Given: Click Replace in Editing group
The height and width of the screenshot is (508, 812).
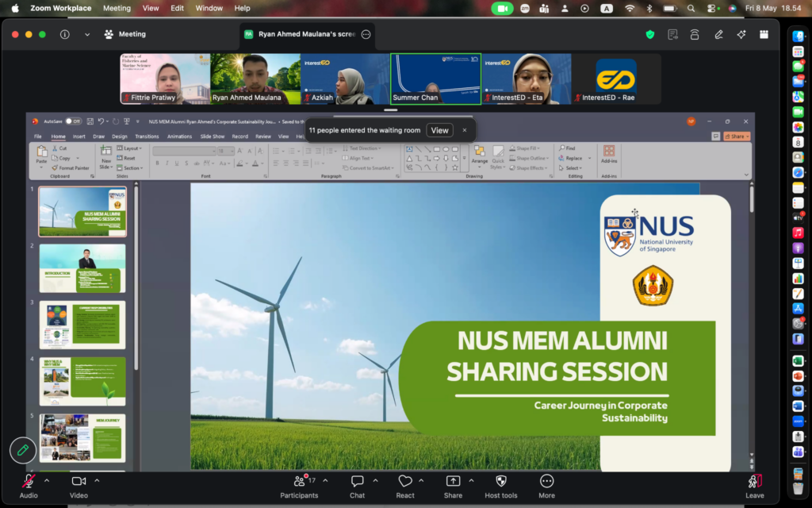Looking at the screenshot, I should point(570,158).
